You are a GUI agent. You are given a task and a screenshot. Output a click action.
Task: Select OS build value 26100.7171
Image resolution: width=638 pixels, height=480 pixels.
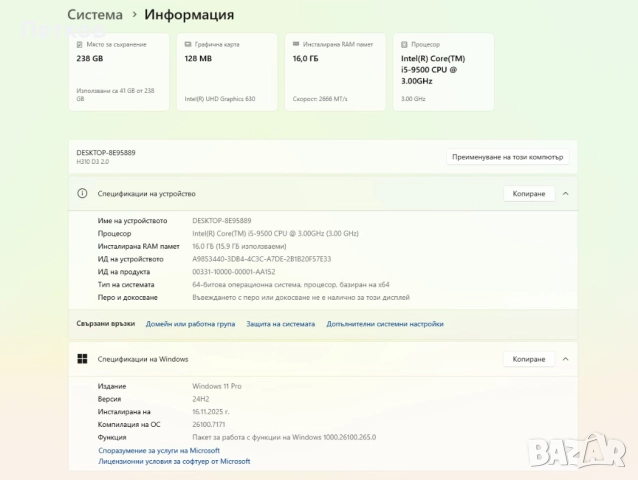coord(209,424)
